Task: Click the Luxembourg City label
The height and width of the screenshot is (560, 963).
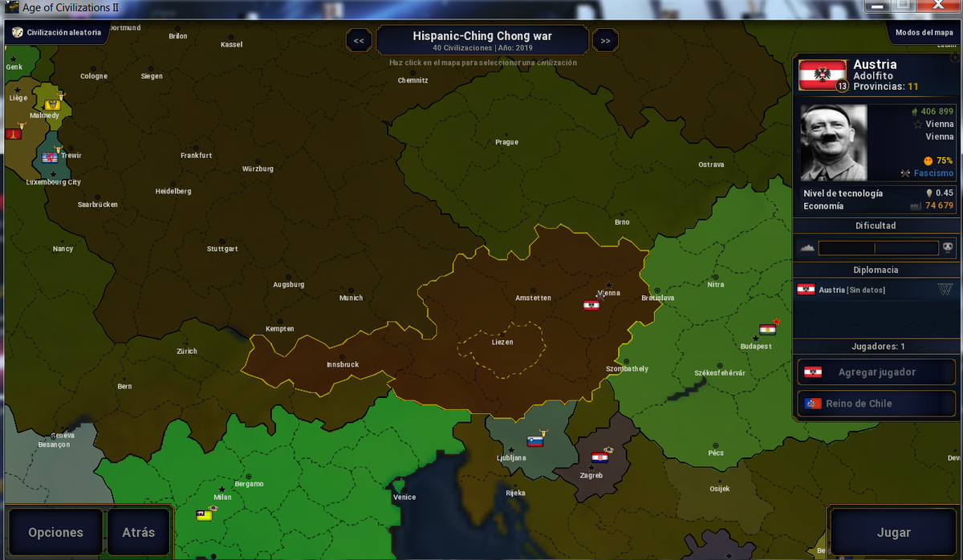Action: 53,182
